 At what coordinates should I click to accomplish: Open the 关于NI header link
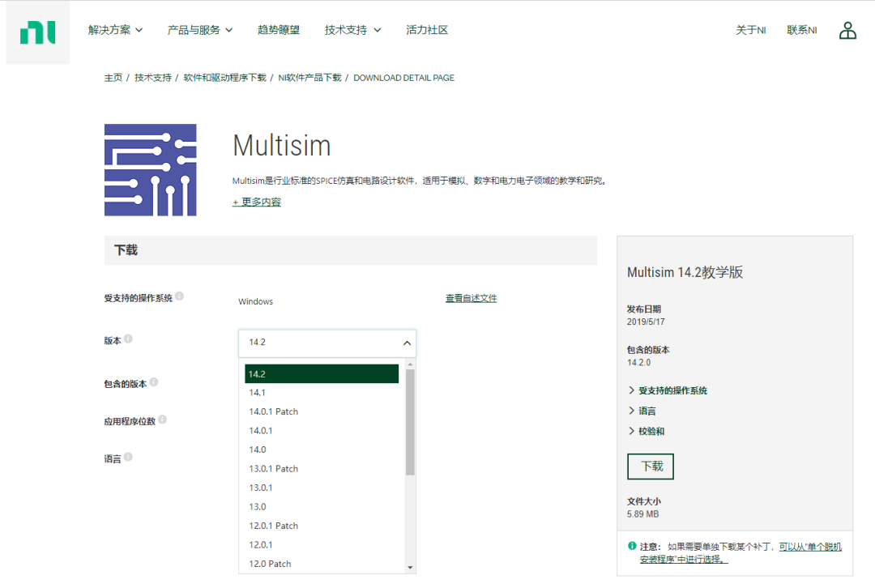click(x=750, y=30)
